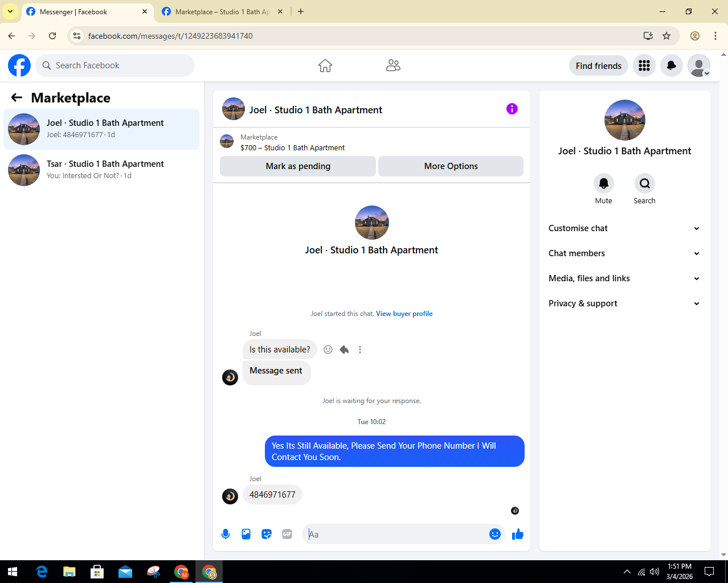This screenshot has height=583, width=728.
Task: Switch to Marketplace – Studio 1 Bath tab
Action: point(222,12)
